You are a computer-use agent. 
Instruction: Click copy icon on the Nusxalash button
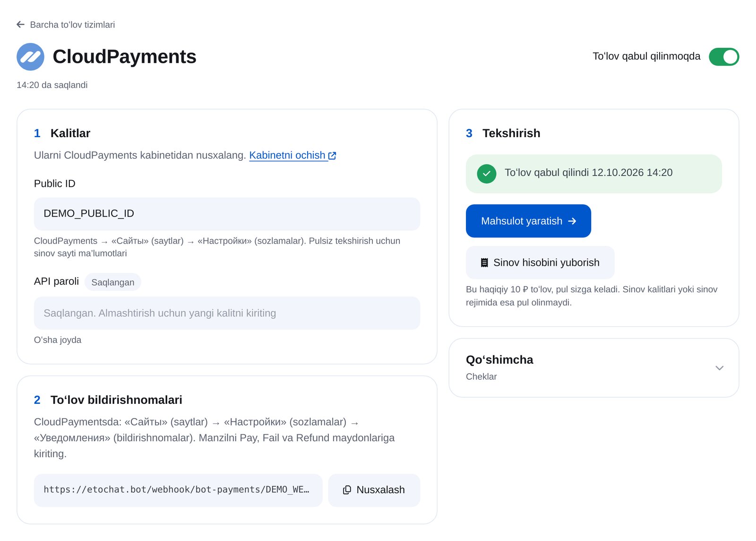(347, 490)
